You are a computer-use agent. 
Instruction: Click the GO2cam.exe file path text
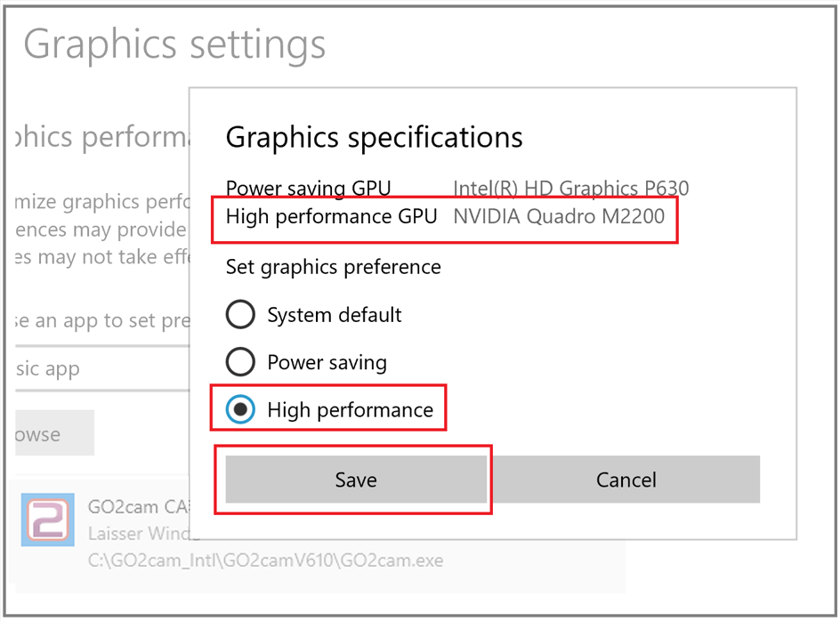coord(265,561)
